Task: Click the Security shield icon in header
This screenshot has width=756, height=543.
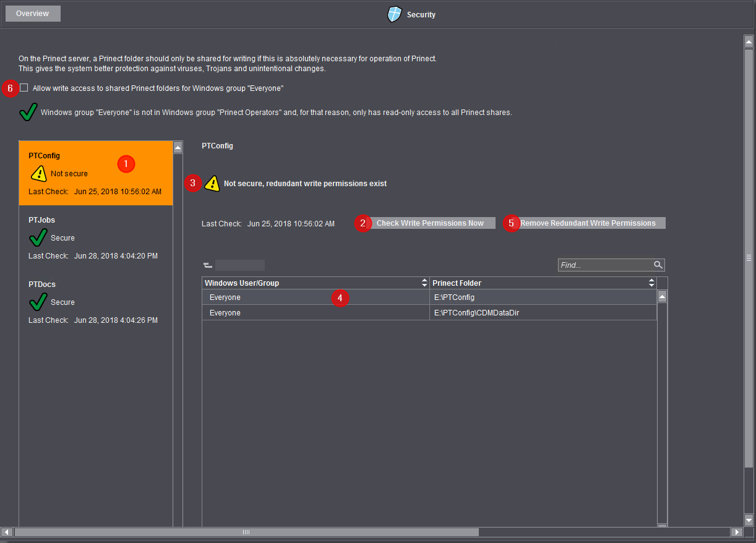Action: 394,15
